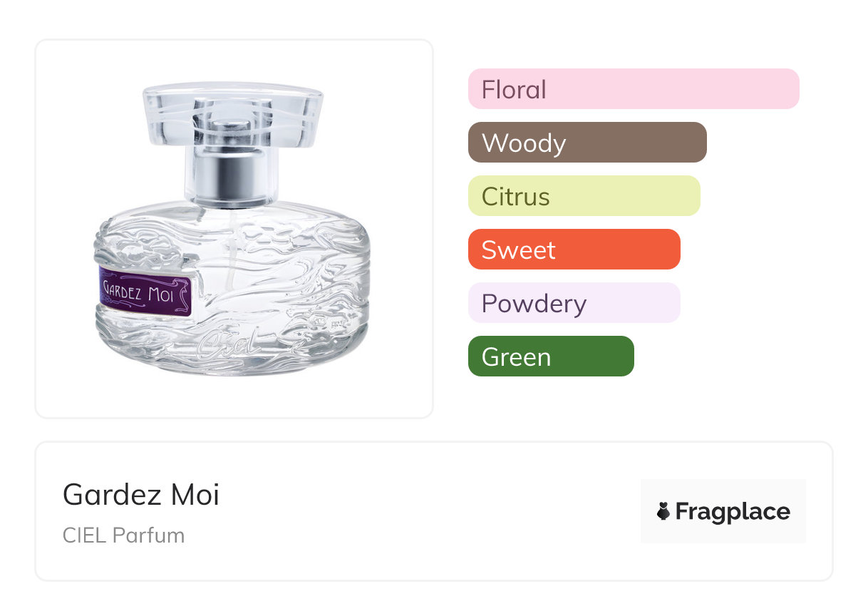
Task: Open the perfume bottle image
Action: pyautogui.click(x=232, y=230)
